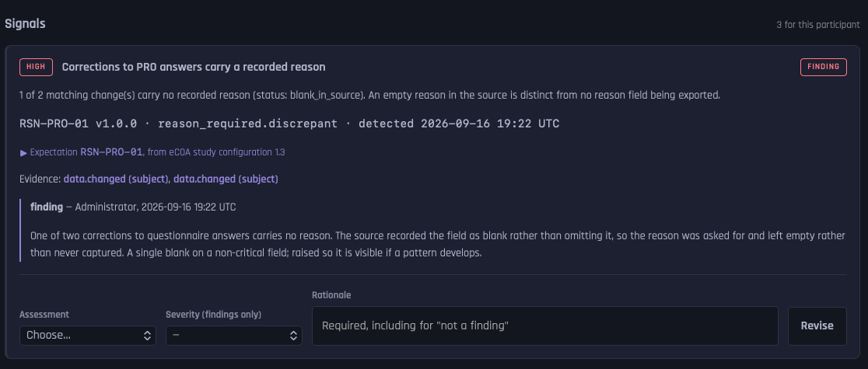Image resolution: width=868 pixels, height=369 pixels.
Task: Click the finding comment paragraph text
Action: pyautogui.click(x=437, y=245)
